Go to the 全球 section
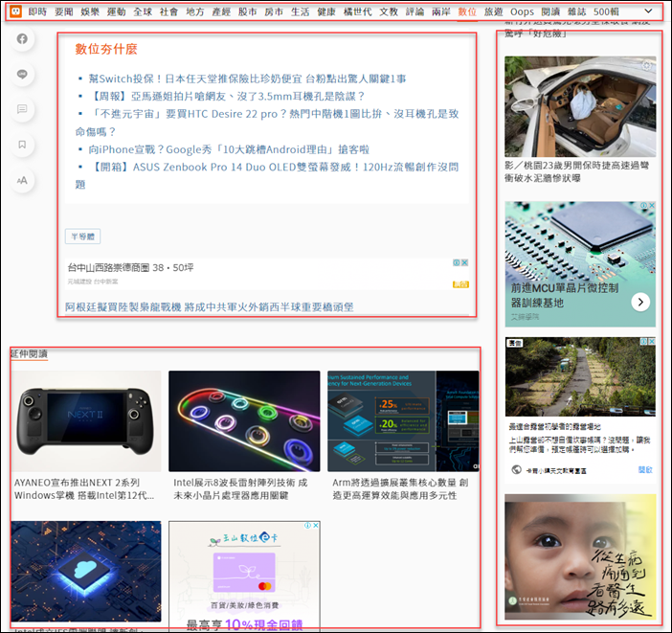The width and height of the screenshot is (672, 633). pyautogui.click(x=143, y=11)
